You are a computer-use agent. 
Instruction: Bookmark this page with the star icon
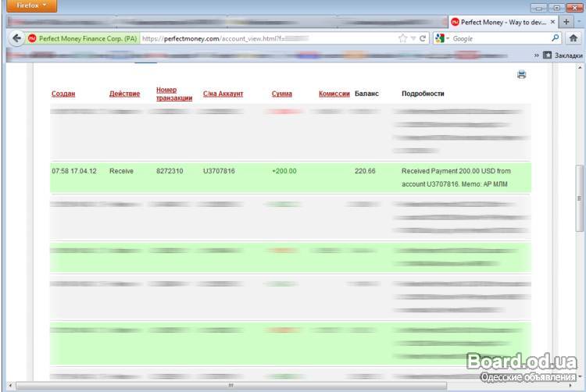click(x=403, y=38)
